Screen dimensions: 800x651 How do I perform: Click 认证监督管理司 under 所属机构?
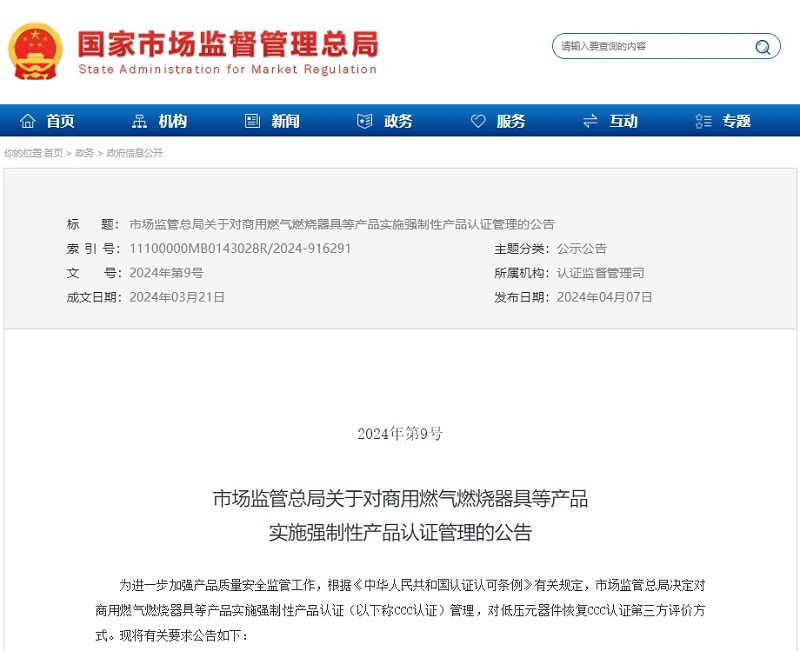(600, 273)
